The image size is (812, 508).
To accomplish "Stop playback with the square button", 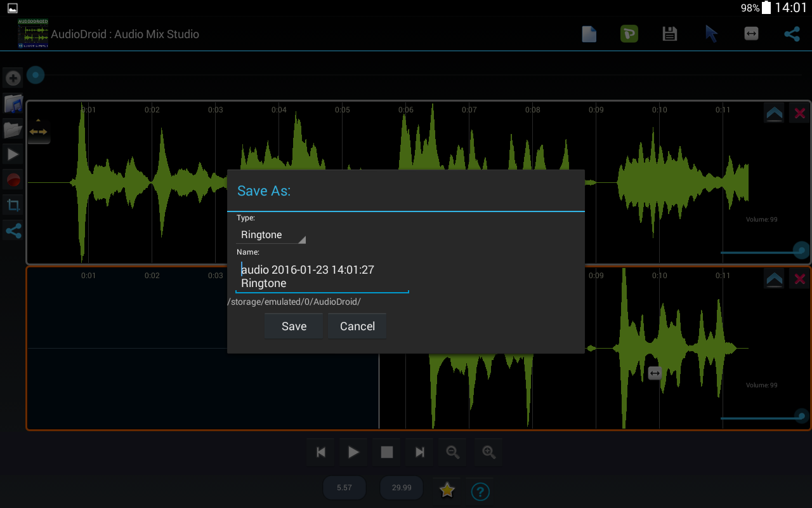I will tap(387, 452).
